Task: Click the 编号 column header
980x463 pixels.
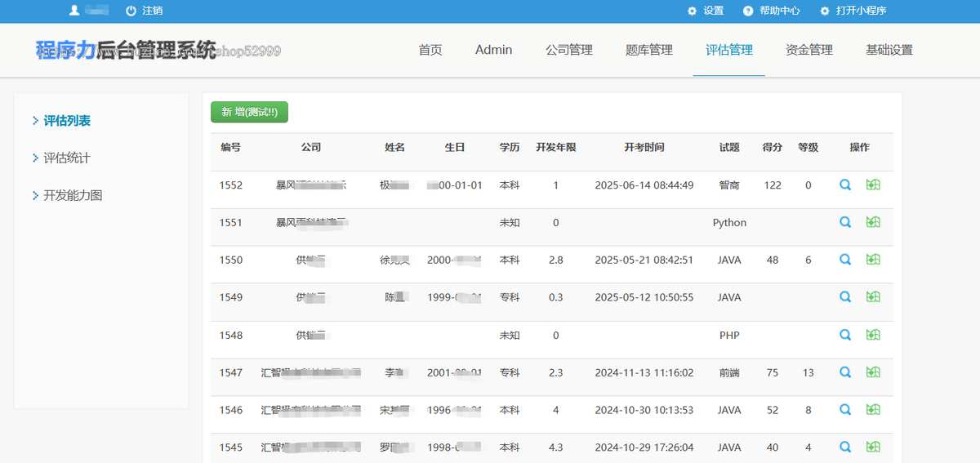Action: tap(231, 148)
